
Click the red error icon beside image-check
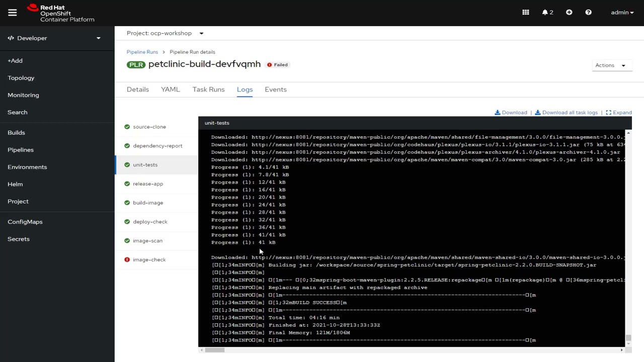point(127,260)
